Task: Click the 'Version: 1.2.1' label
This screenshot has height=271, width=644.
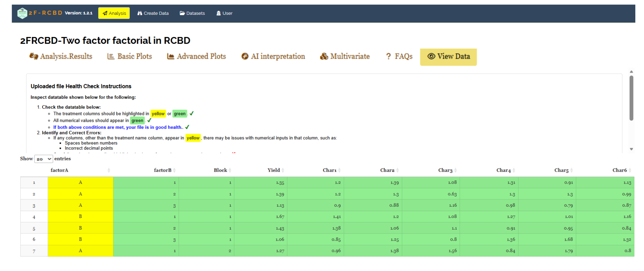Action: coord(79,13)
